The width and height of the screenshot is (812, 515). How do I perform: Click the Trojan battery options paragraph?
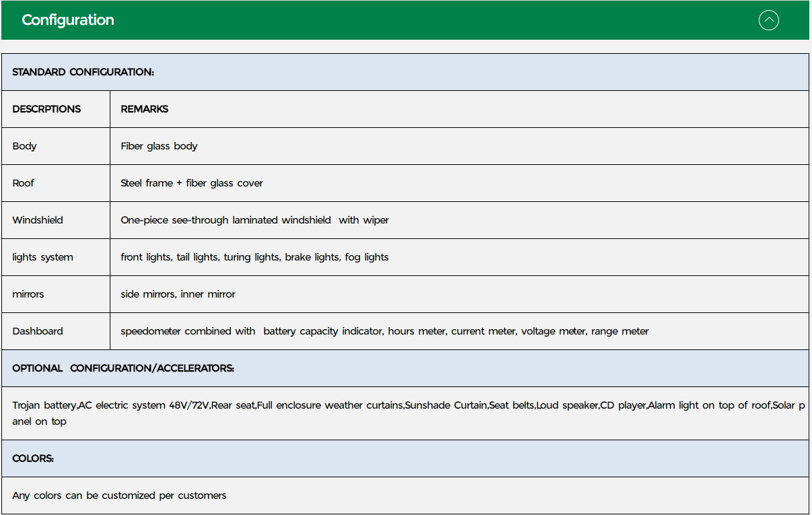(x=408, y=413)
